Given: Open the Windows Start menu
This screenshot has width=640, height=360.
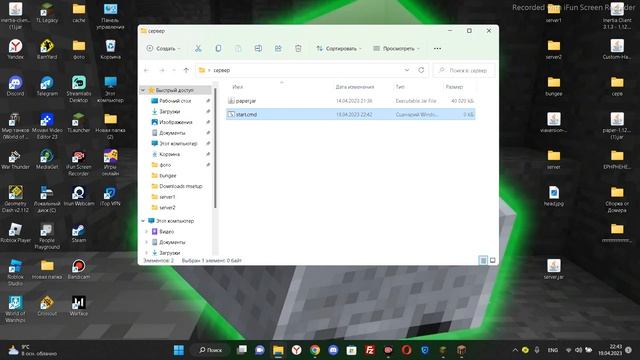Looking at the screenshot, I should 179,350.
